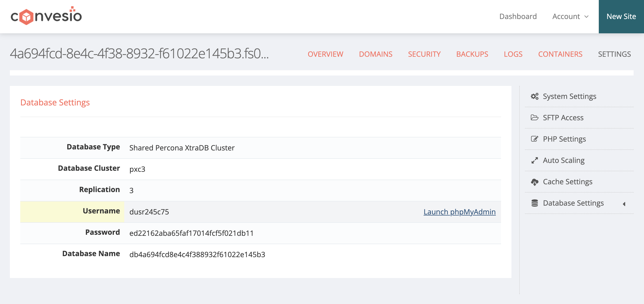Viewport: 644px width, 304px height.
Task: Click the SFTP Access folder icon
Action: 535,118
